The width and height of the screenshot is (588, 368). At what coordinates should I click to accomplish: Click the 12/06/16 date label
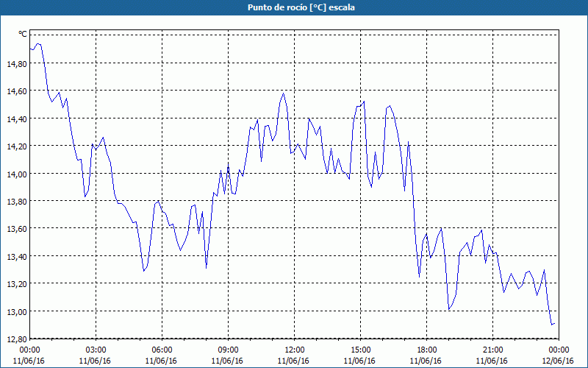[x=558, y=361]
